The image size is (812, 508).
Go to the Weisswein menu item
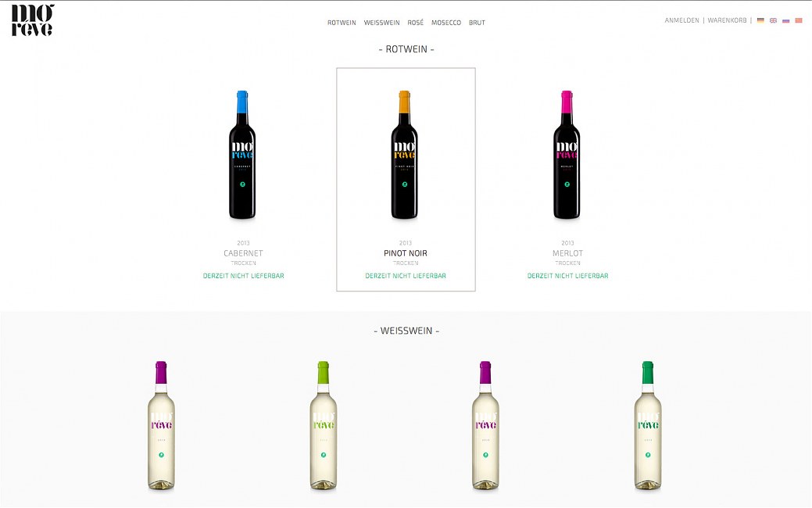381,23
